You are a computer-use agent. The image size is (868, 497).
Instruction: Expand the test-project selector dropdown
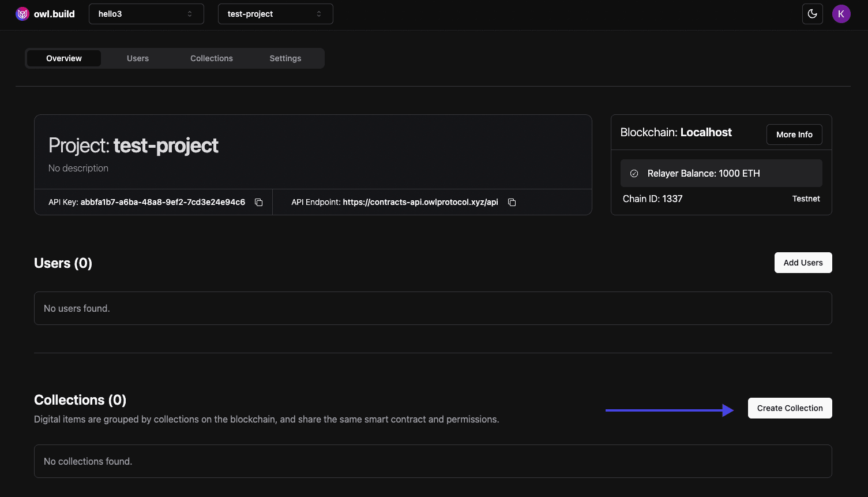pyautogui.click(x=275, y=14)
